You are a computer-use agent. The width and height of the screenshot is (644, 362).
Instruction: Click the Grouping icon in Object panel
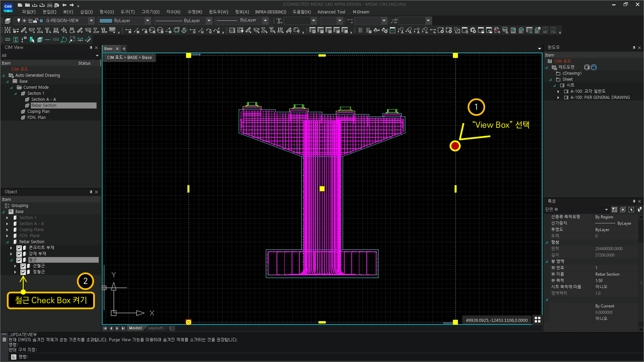point(7,206)
